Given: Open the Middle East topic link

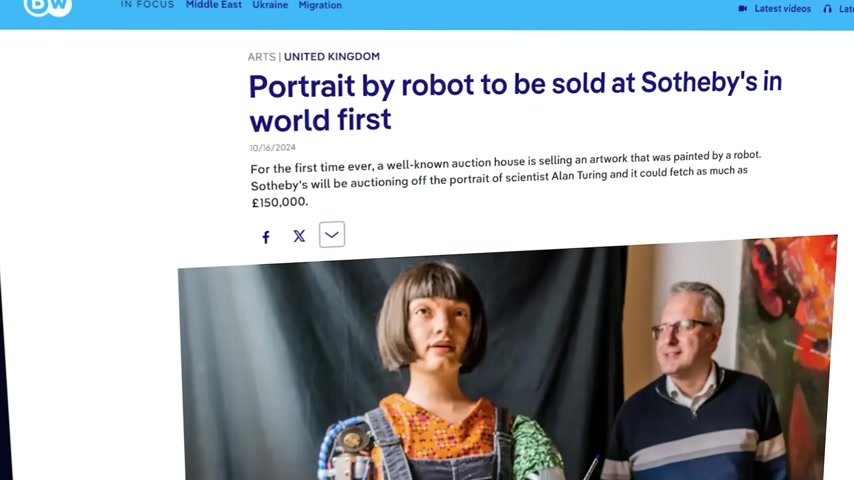Looking at the screenshot, I should (214, 5).
